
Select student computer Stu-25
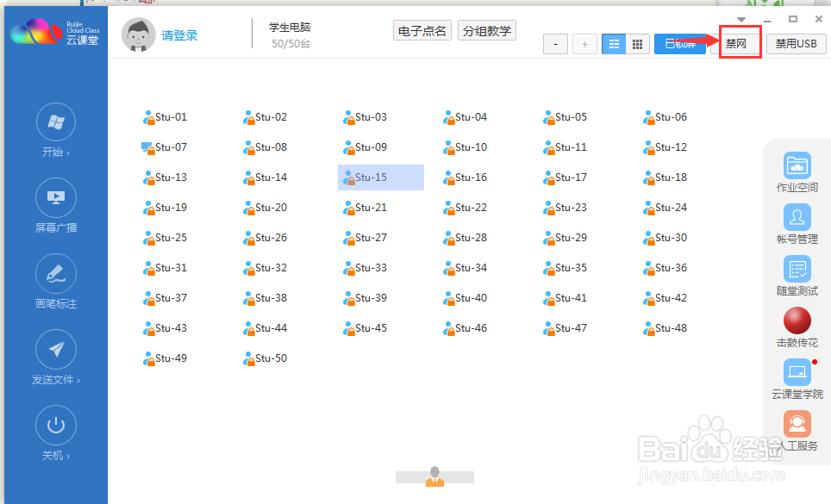coord(165,238)
